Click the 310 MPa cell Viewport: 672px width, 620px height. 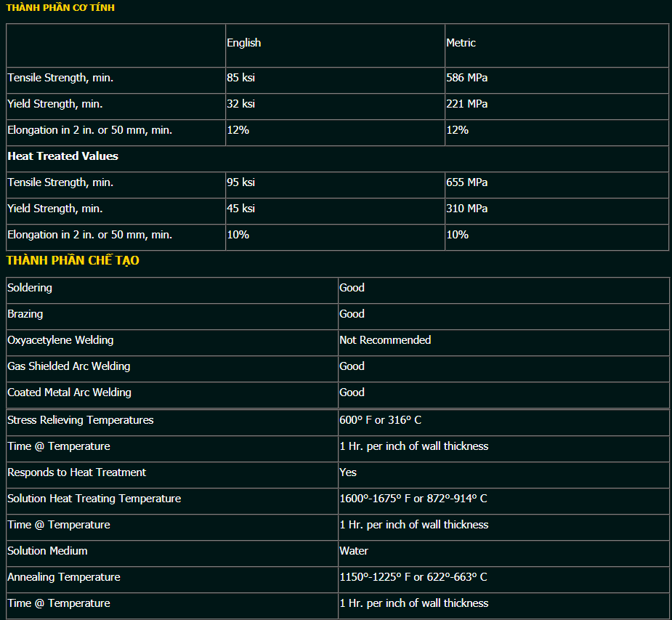466,209
